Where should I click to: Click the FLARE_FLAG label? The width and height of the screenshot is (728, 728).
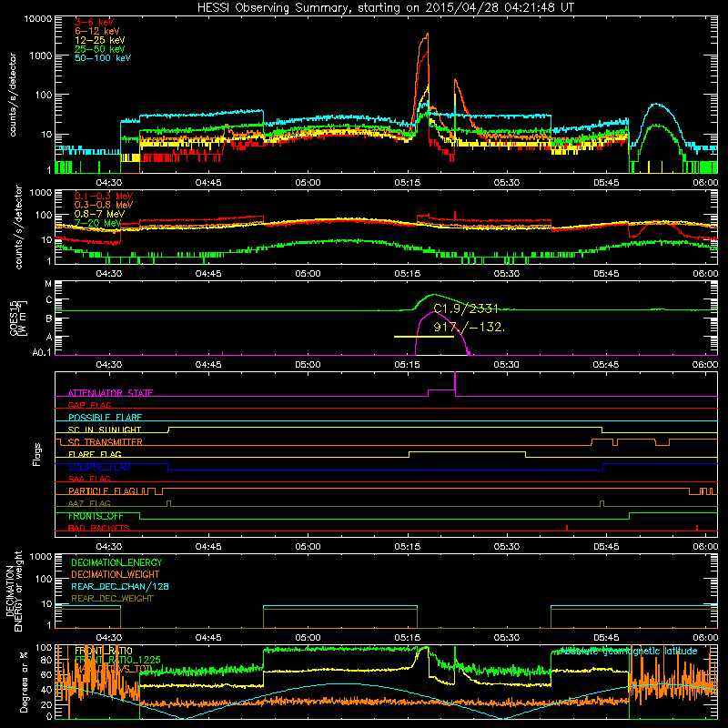coord(95,454)
